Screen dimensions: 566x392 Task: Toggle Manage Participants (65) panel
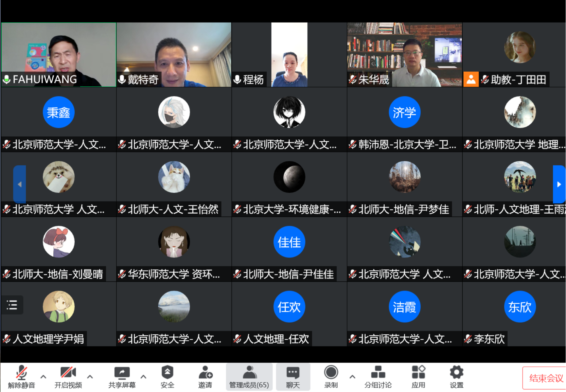[x=249, y=376]
